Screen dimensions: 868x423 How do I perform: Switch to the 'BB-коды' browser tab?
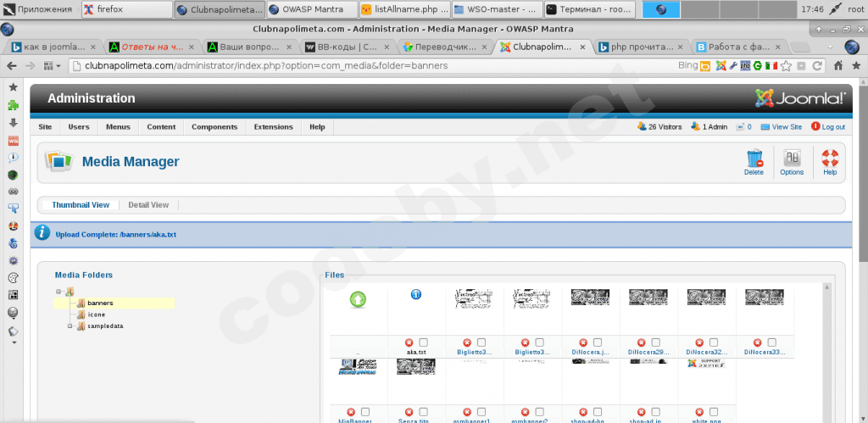pos(346,47)
